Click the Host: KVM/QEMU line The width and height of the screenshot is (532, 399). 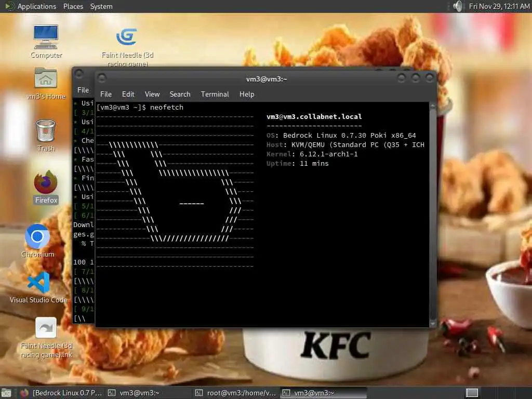345,145
